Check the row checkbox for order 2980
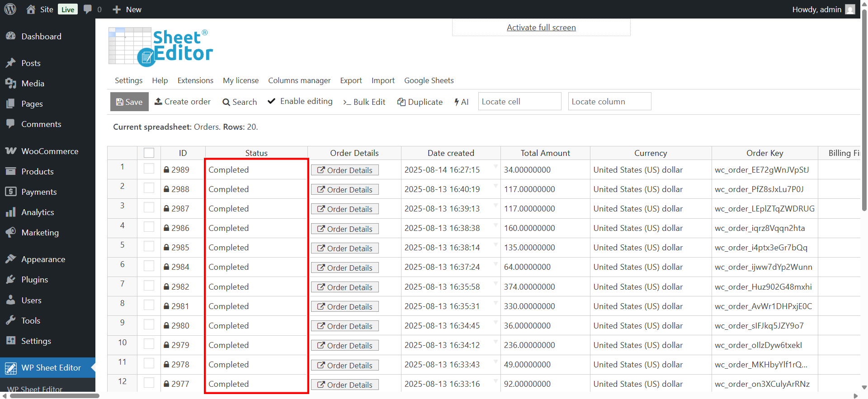 click(x=149, y=324)
